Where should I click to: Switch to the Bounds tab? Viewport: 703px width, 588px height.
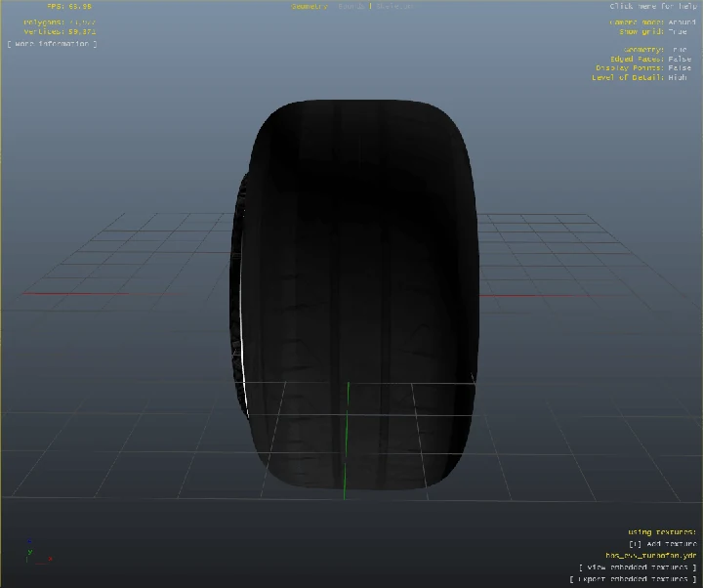click(351, 6)
